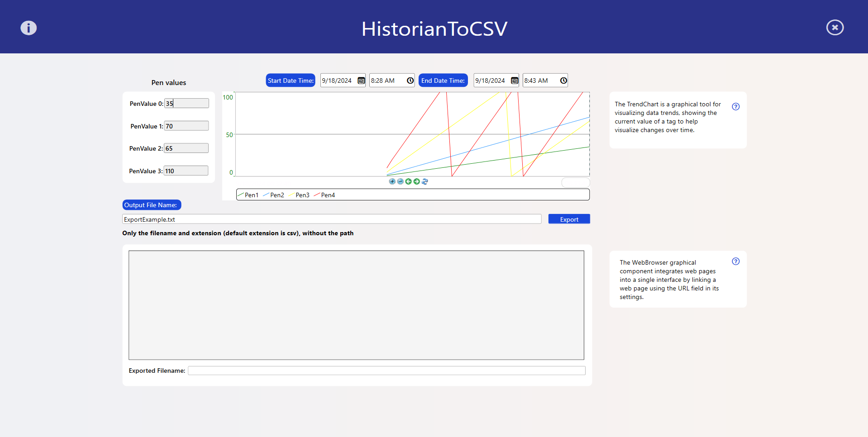Click the info icon in the header
The width and height of the screenshot is (868, 437).
(x=29, y=28)
